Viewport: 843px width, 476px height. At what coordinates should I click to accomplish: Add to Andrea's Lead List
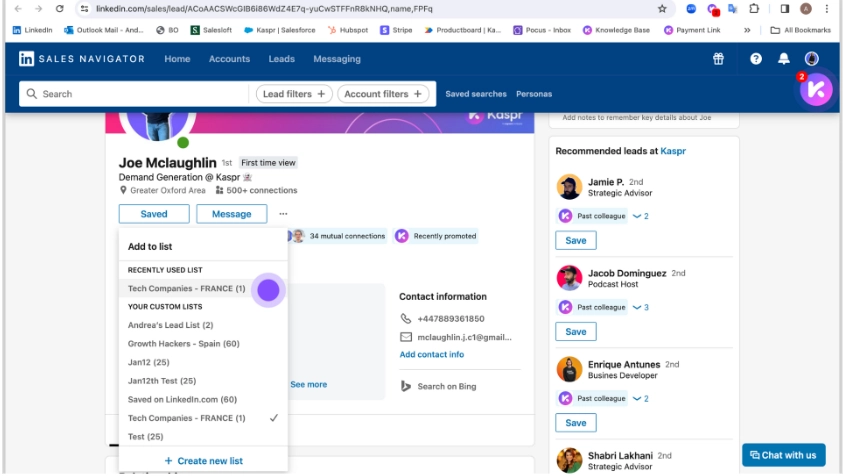click(x=203, y=325)
